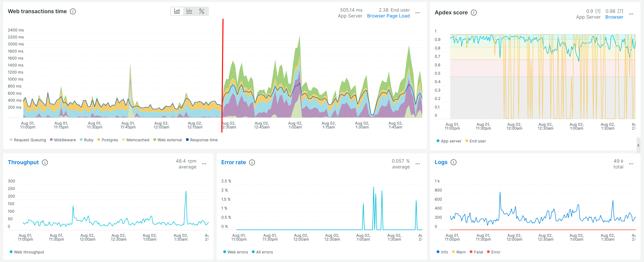Open the Apdex score ellipsis menu

(631, 14)
